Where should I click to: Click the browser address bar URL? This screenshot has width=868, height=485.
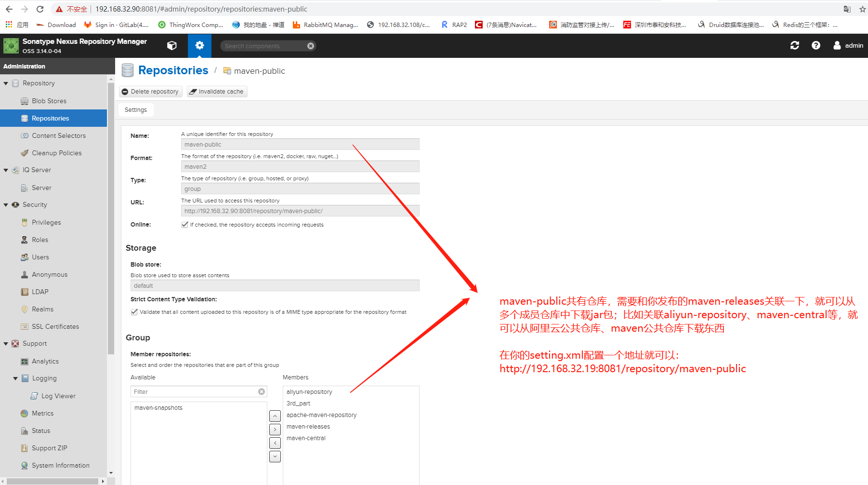(x=201, y=9)
